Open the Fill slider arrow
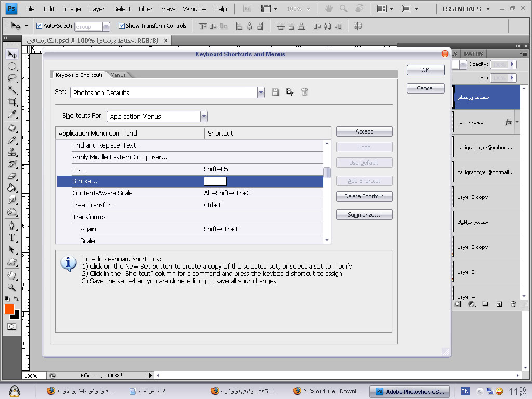Screen dimensions: 532x399 (512, 78)
